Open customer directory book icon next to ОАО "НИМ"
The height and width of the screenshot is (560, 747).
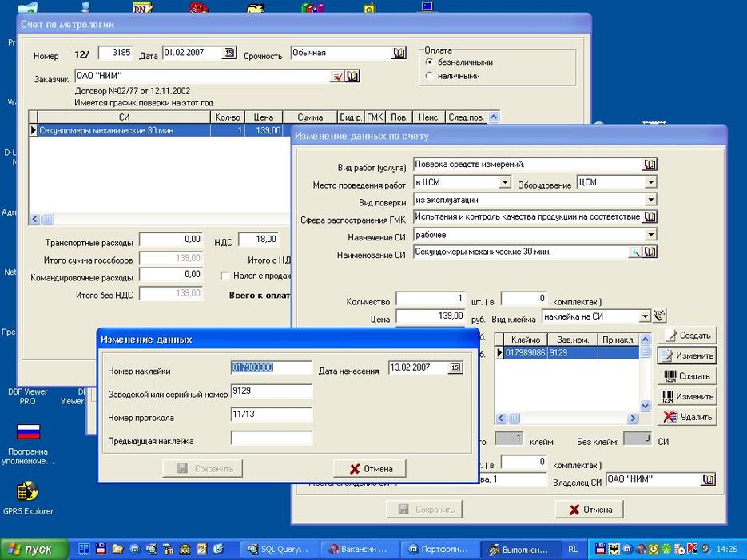(x=352, y=76)
